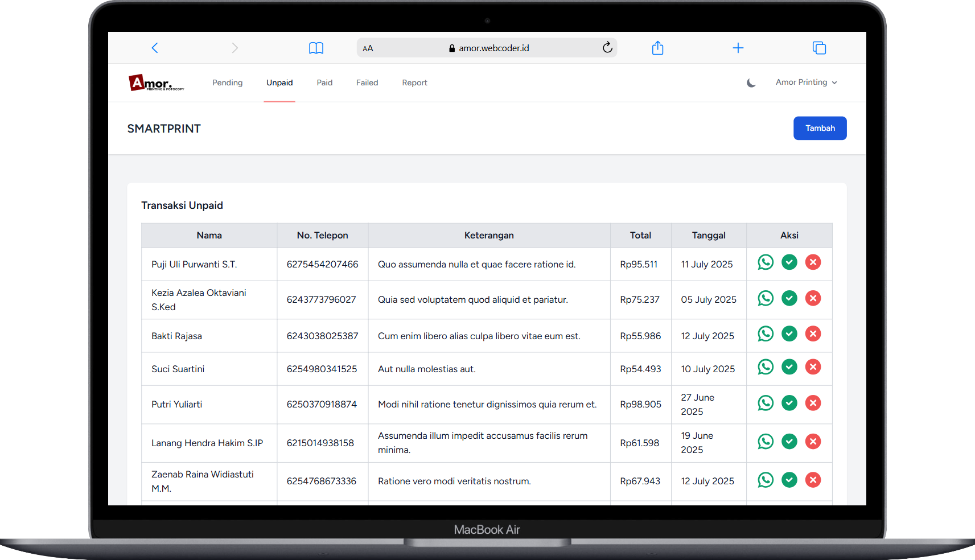Click the SMARTPRINT page title

tap(164, 129)
